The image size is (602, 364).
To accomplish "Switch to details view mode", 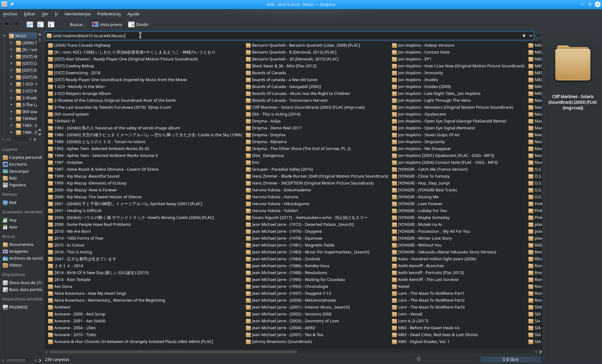I will tap(51, 24).
